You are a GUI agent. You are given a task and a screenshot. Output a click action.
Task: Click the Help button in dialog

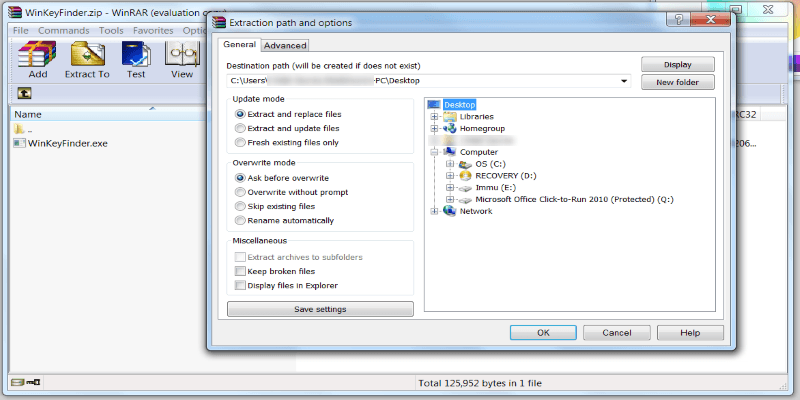pos(690,333)
